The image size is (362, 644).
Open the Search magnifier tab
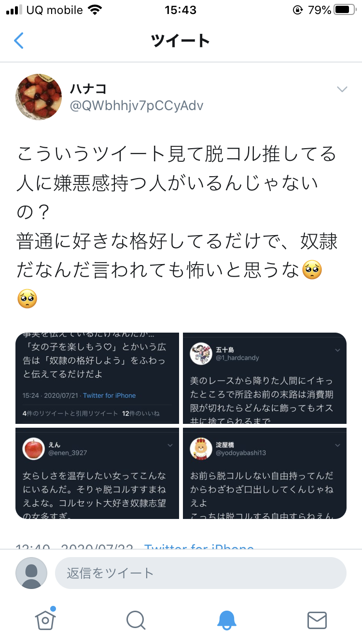coord(136,619)
